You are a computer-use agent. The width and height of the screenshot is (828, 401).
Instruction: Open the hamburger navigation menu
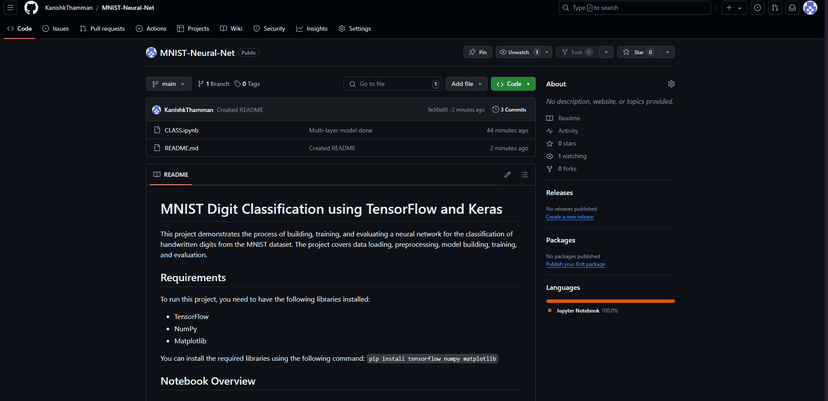coord(11,8)
